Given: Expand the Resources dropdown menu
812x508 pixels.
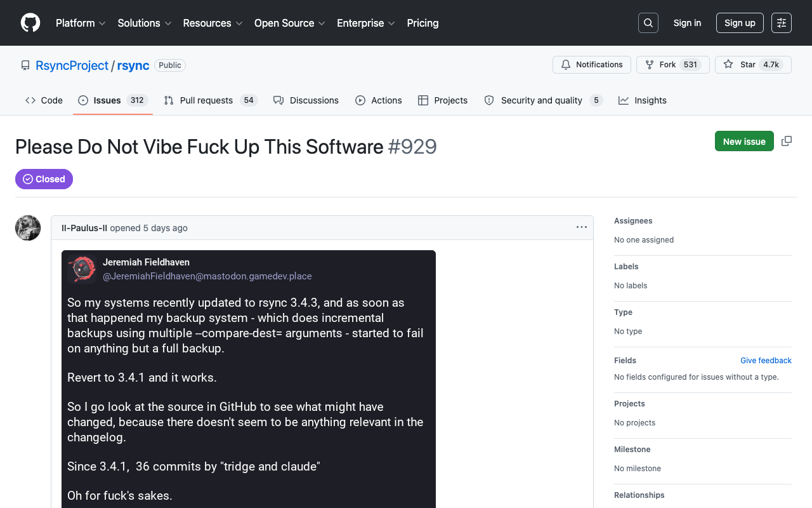Looking at the screenshot, I should click(213, 23).
